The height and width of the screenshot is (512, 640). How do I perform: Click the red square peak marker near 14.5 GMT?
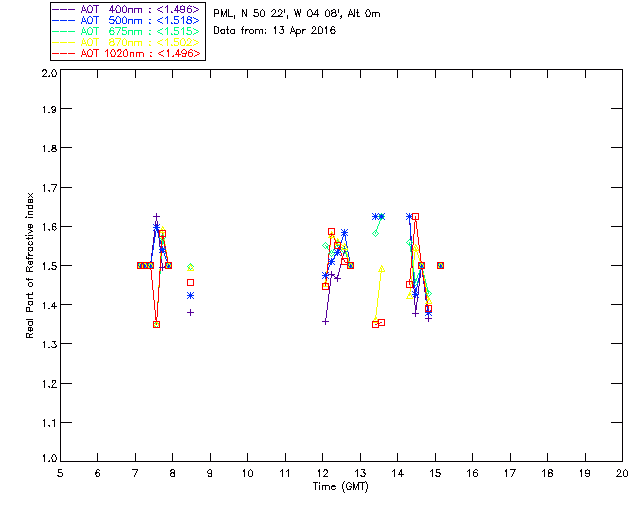416,217
